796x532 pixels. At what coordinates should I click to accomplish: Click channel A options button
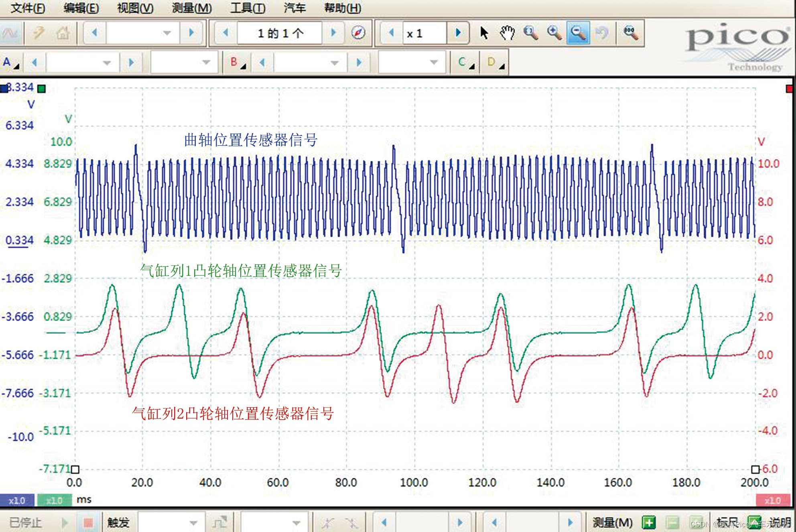pos(11,63)
